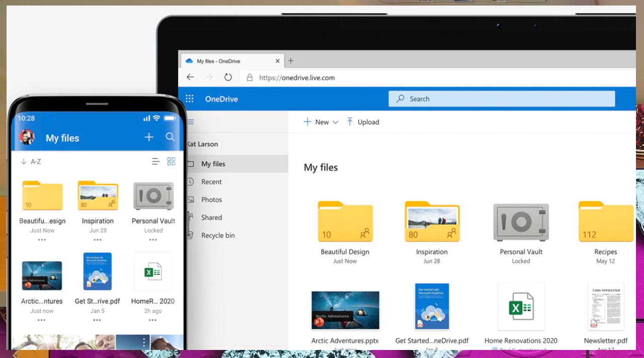Click the padlock icon in address bar
The image size is (644, 358).
coord(250,77)
